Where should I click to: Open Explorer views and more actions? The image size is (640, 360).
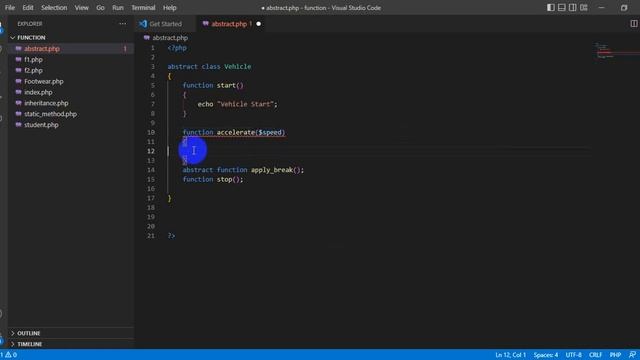(x=122, y=24)
